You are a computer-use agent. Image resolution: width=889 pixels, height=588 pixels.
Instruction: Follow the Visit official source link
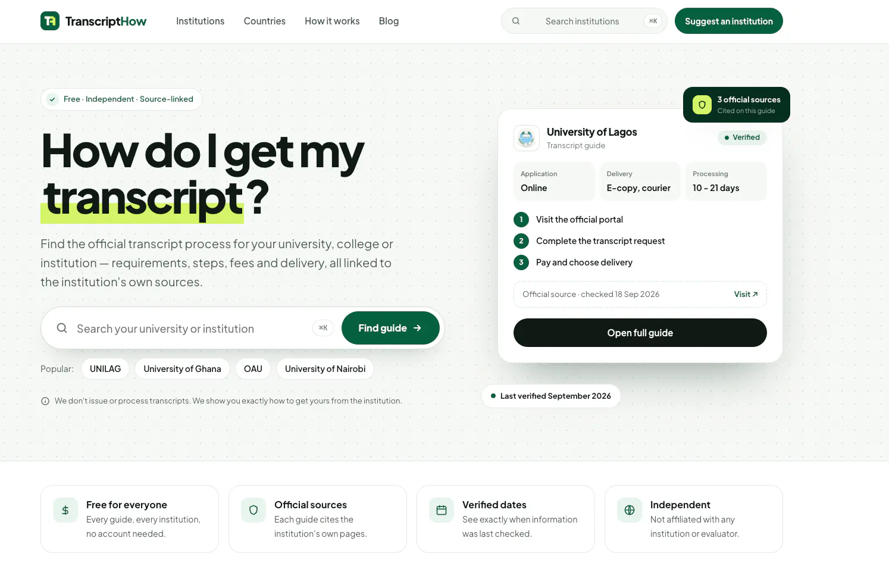coord(746,295)
